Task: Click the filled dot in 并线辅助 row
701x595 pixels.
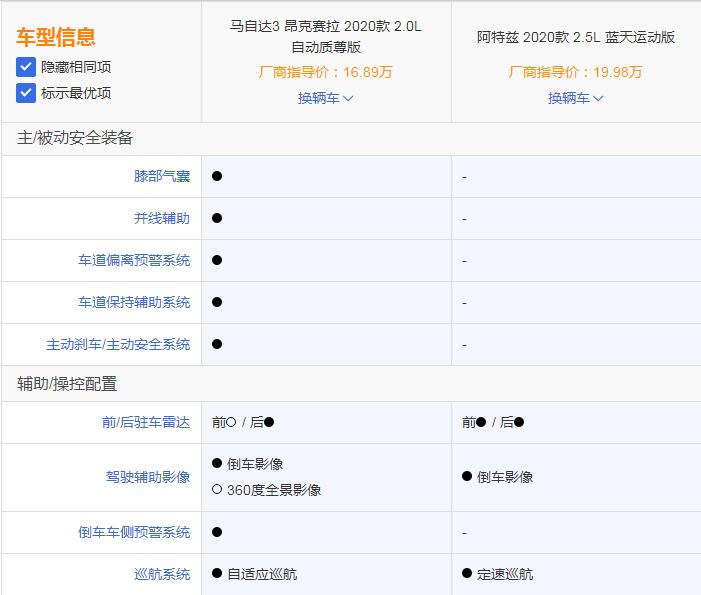Action: pyautogui.click(x=217, y=218)
